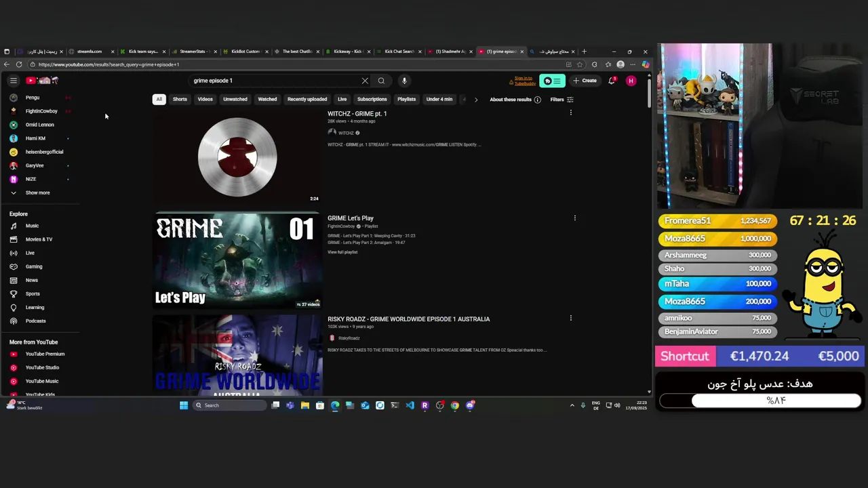Image resolution: width=868 pixels, height=488 pixels.
Task: Open more options for RISKY ROADZ video
Action: coord(571,318)
